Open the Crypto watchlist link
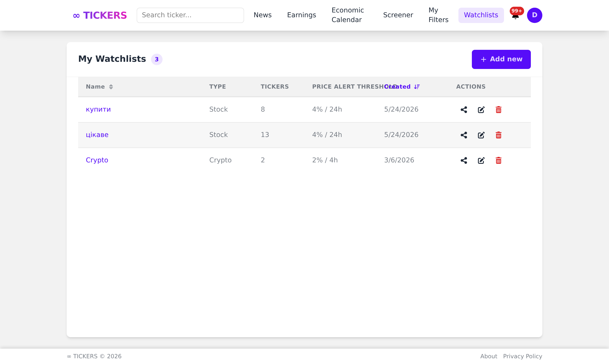 tap(97, 160)
